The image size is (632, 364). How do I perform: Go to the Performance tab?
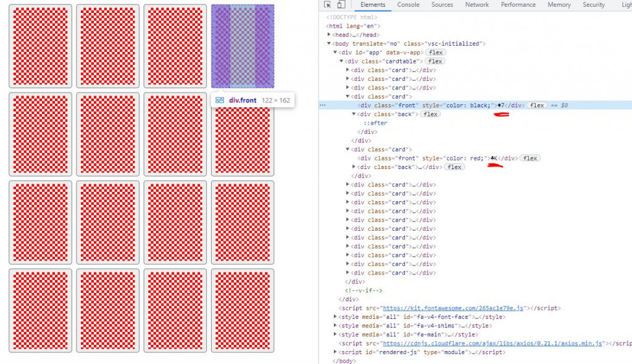tap(518, 5)
